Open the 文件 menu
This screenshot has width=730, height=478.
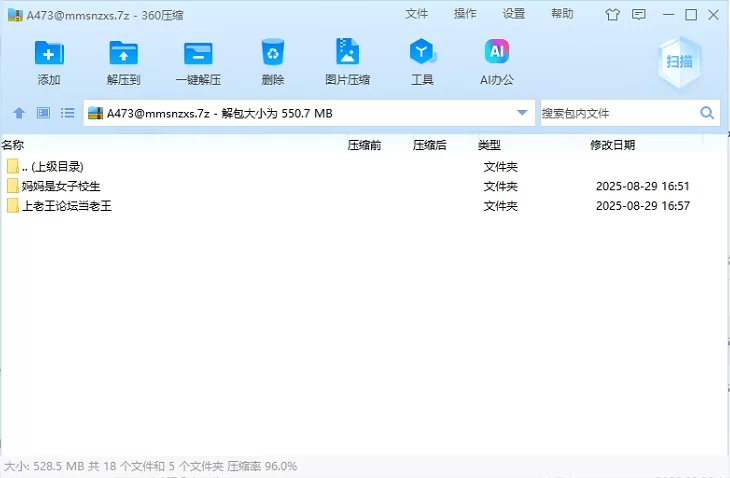tap(416, 14)
